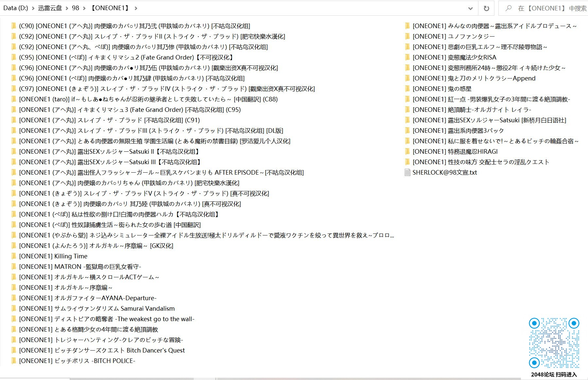Click the (やぶから堂) folder name

click(x=206, y=235)
